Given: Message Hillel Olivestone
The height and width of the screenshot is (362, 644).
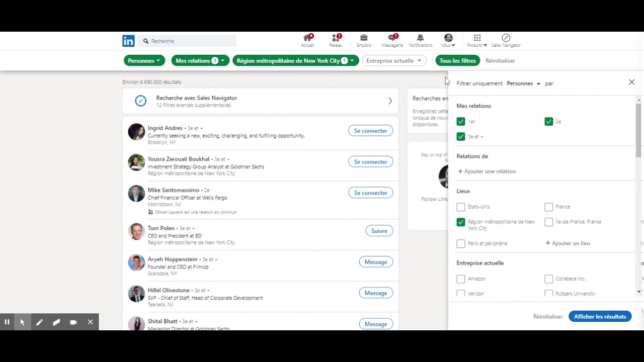Looking at the screenshot, I should point(376,293).
